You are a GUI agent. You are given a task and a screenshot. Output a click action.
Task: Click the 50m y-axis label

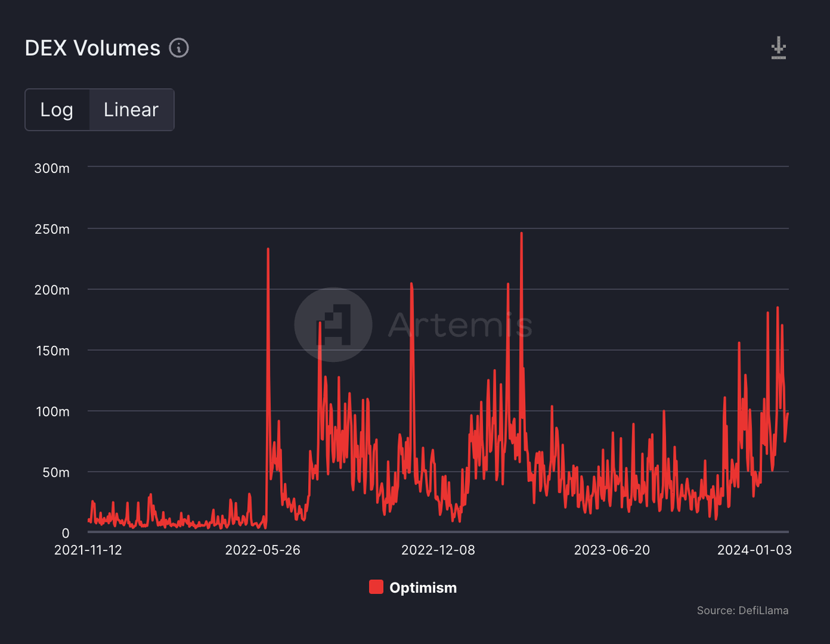[56, 472]
